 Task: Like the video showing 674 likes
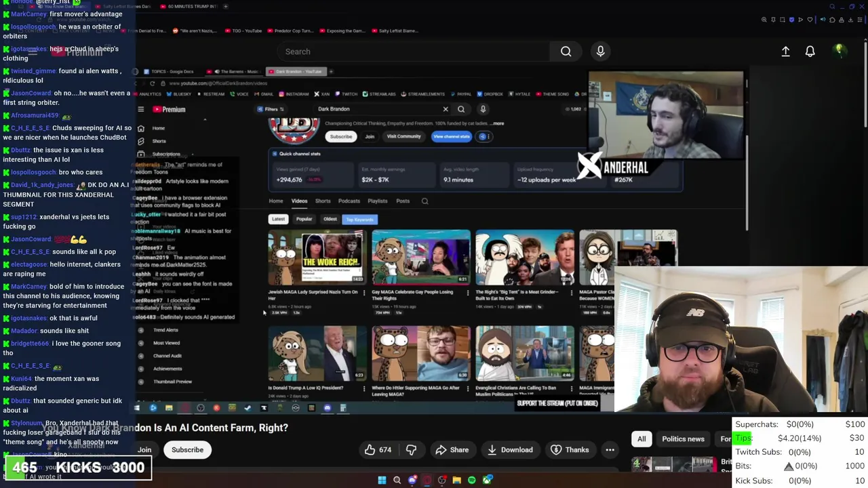coord(378,449)
